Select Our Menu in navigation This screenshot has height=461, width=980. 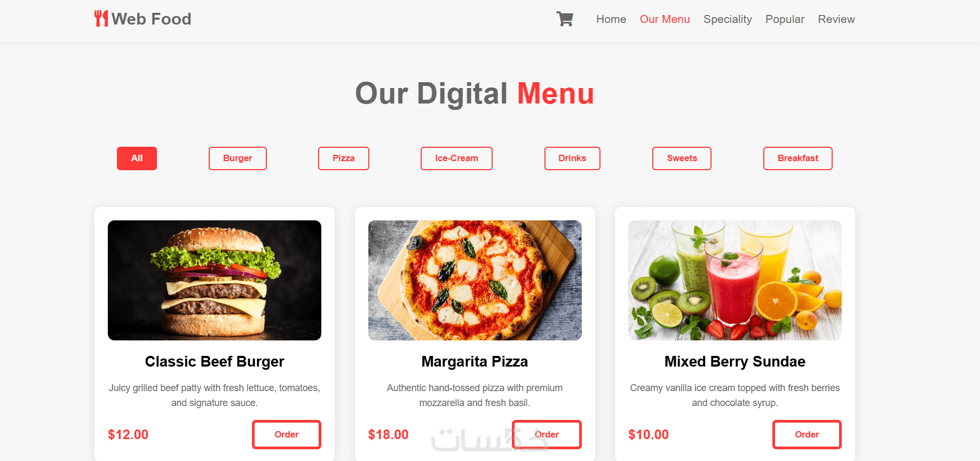coord(665,19)
